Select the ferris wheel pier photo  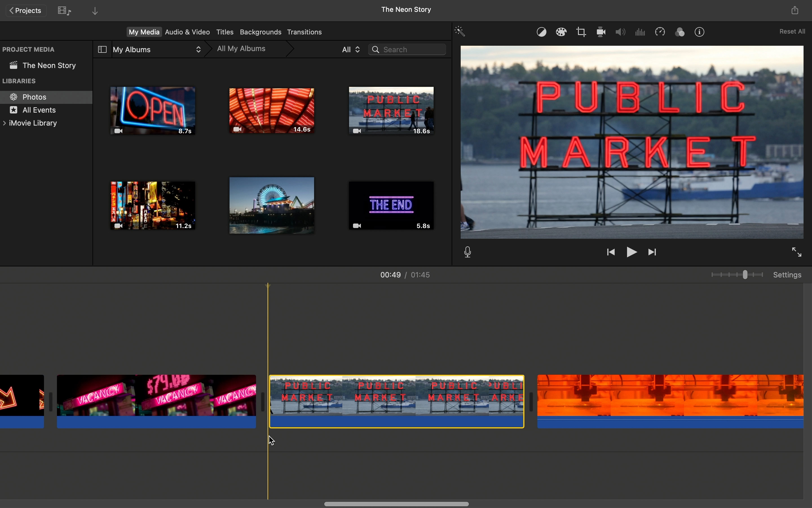tap(272, 206)
